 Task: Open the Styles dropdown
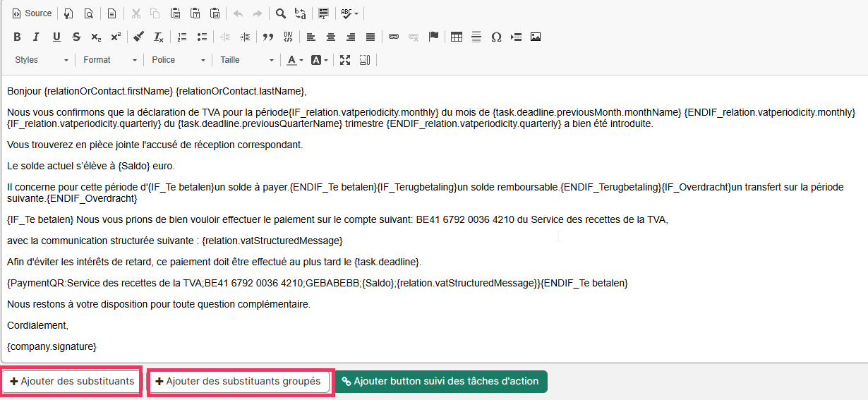click(x=42, y=60)
